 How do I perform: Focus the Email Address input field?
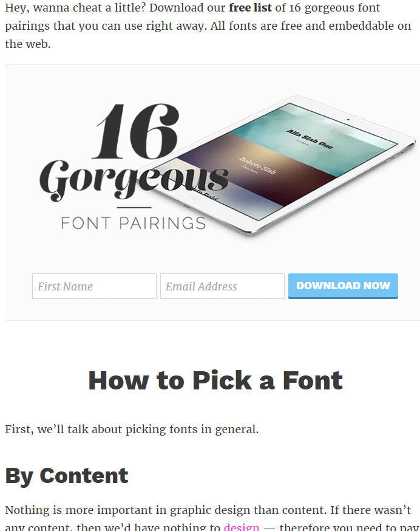pyautogui.click(x=222, y=286)
